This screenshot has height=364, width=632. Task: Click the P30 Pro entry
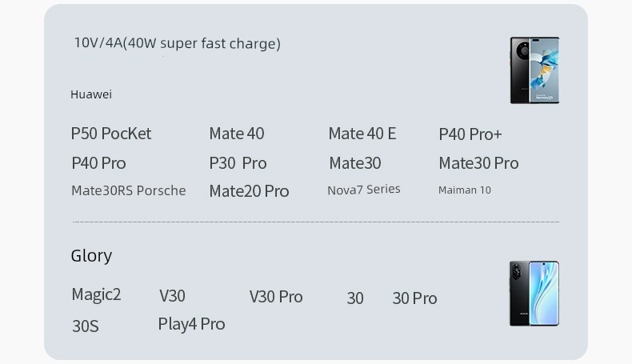[238, 163]
